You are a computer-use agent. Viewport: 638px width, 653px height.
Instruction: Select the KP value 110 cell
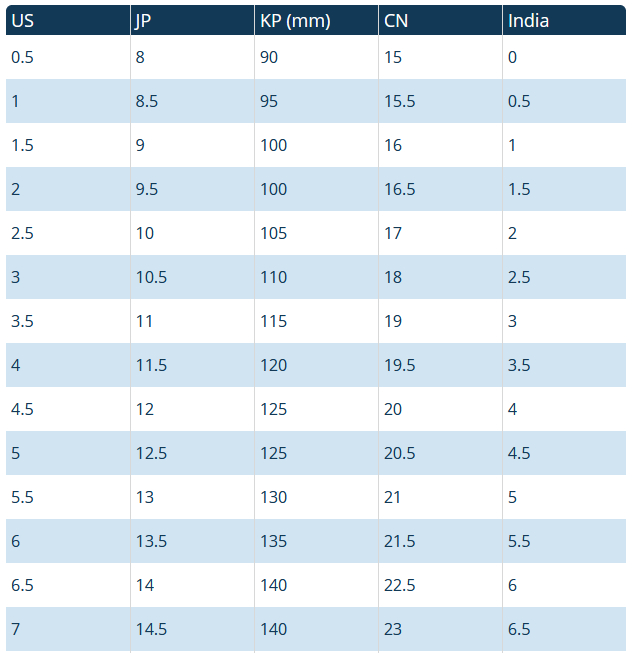[273, 277]
